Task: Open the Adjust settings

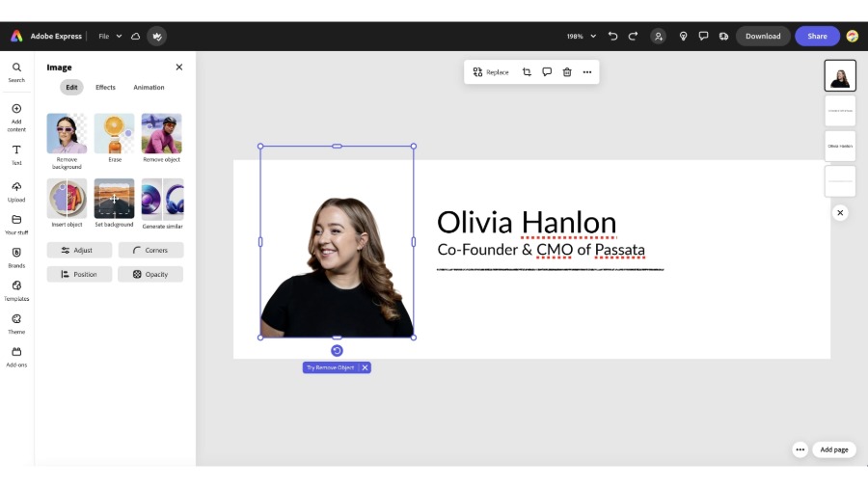Action: (x=79, y=250)
